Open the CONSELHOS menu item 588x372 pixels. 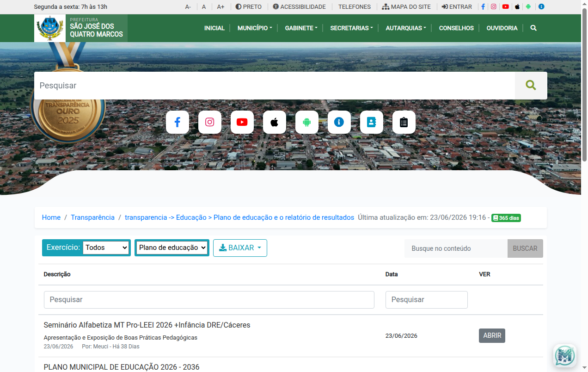[456, 28]
